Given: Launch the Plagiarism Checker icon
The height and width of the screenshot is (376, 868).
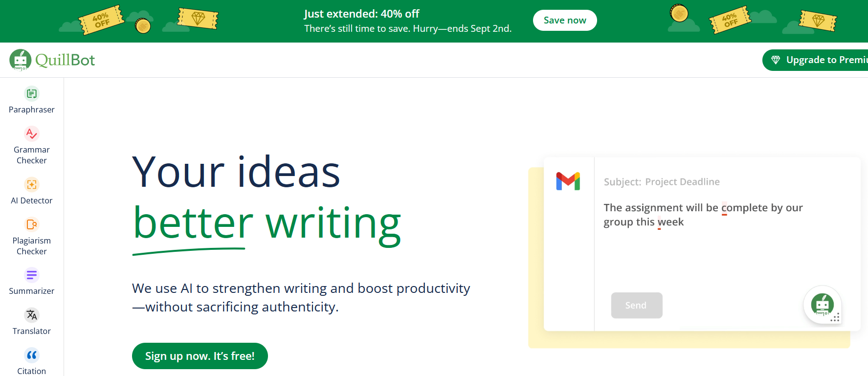Looking at the screenshot, I should [32, 224].
